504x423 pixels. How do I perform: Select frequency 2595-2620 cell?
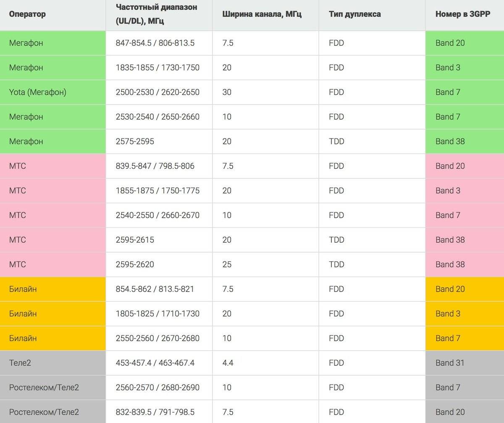[x=159, y=264]
